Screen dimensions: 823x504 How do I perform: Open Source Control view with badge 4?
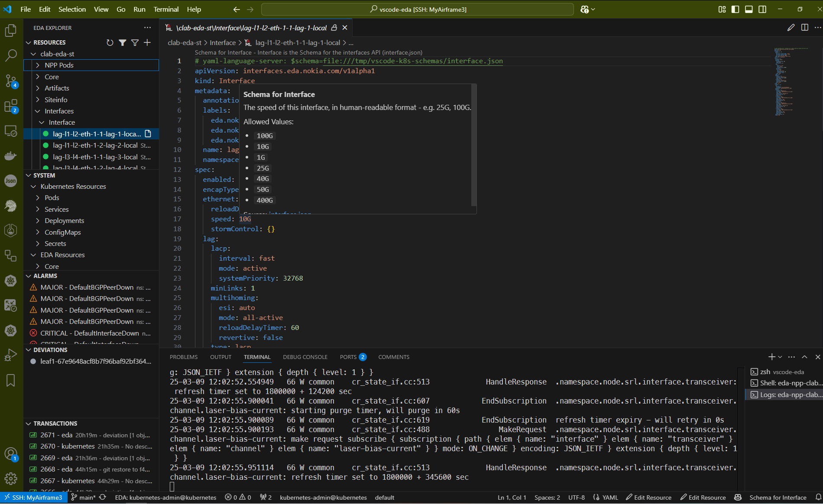coord(11,81)
